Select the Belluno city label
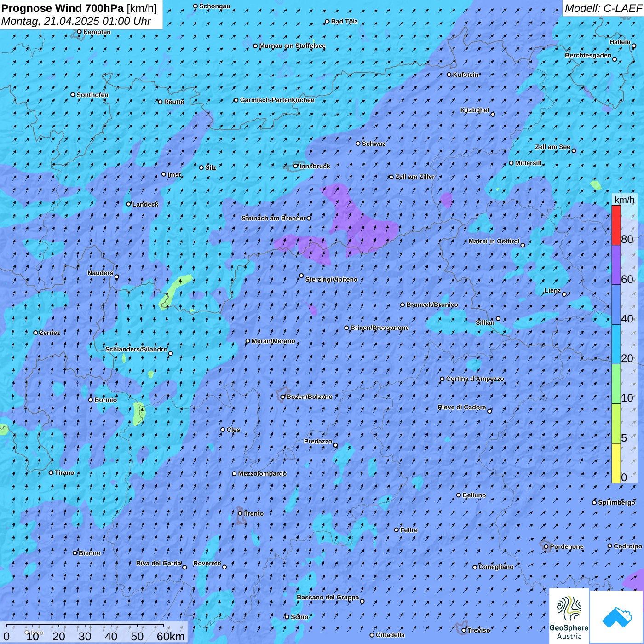Viewport: 644px width, 644px height. coord(474,495)
